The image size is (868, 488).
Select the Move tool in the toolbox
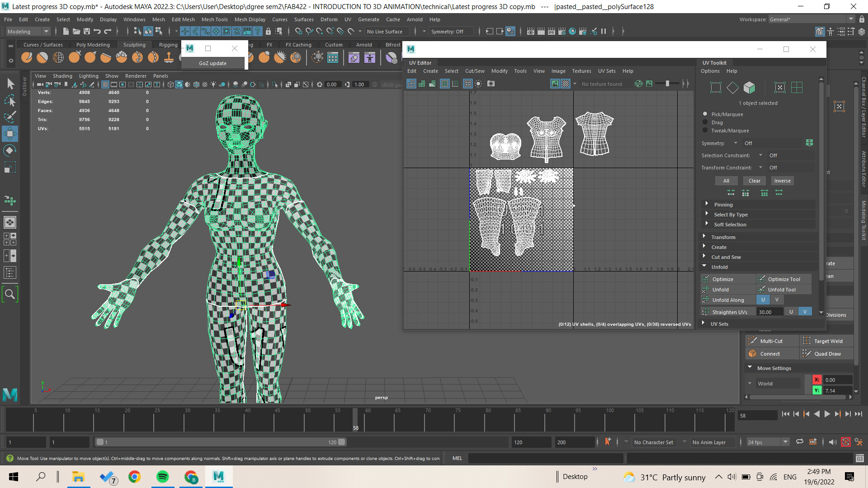pyautogui.click(x=9, y=133)
